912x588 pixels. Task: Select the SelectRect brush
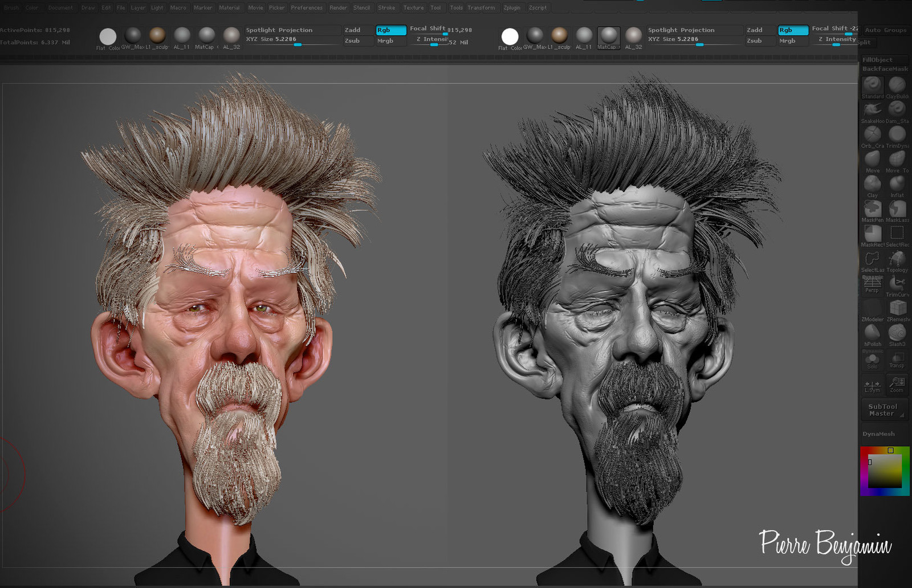[897, 236]
